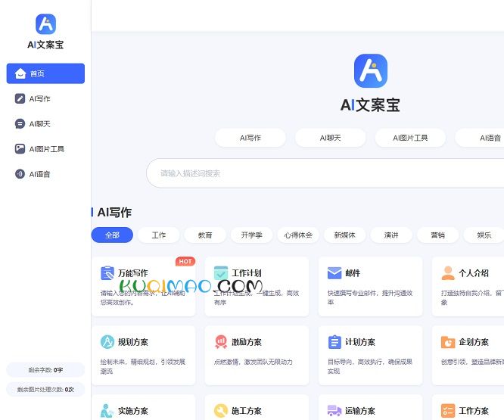Open AI语音 in the sidebar
The width and height of the screenshot is (504, 420).
[x=45, y=174]
